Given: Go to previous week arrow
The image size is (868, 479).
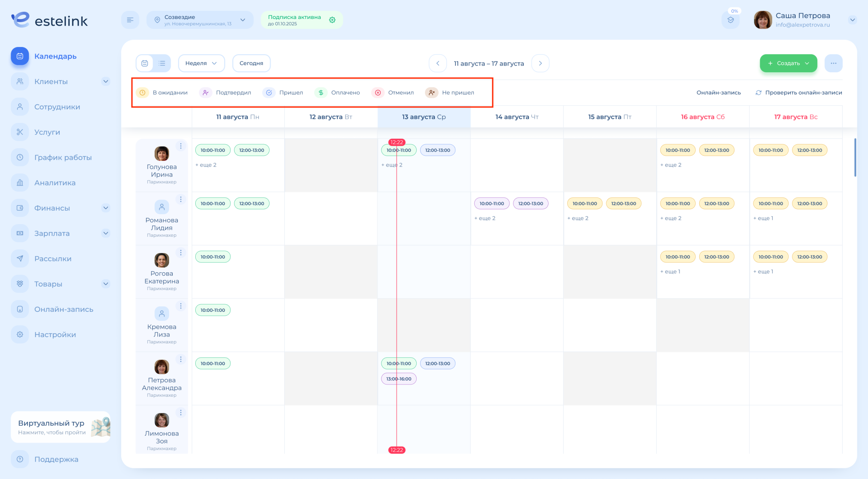Looking at the screenshot, I should coord(438,63).
